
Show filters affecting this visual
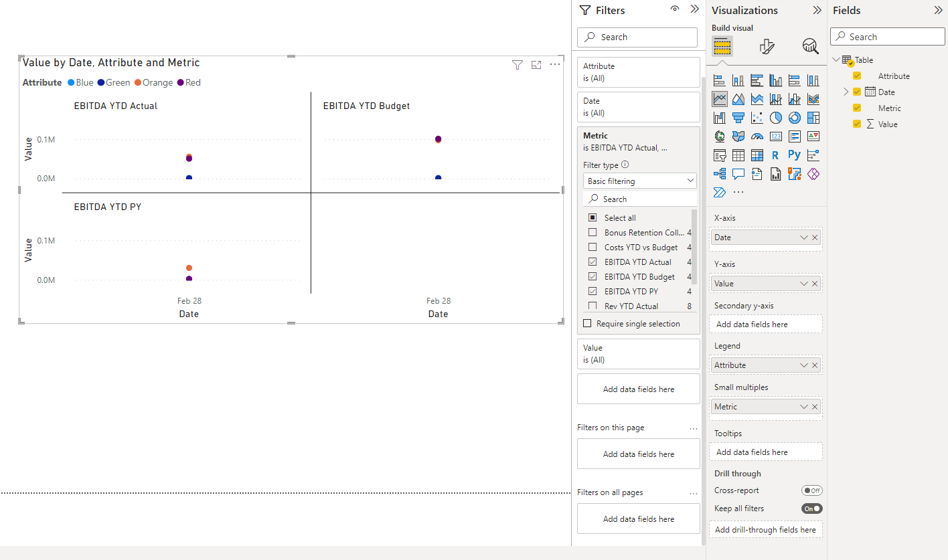click(517, 65)
